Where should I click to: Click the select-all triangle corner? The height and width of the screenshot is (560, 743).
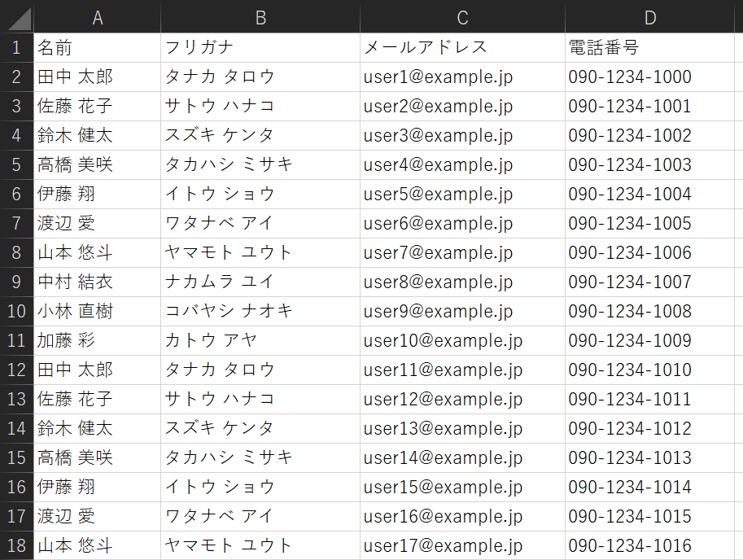point(15,16)
